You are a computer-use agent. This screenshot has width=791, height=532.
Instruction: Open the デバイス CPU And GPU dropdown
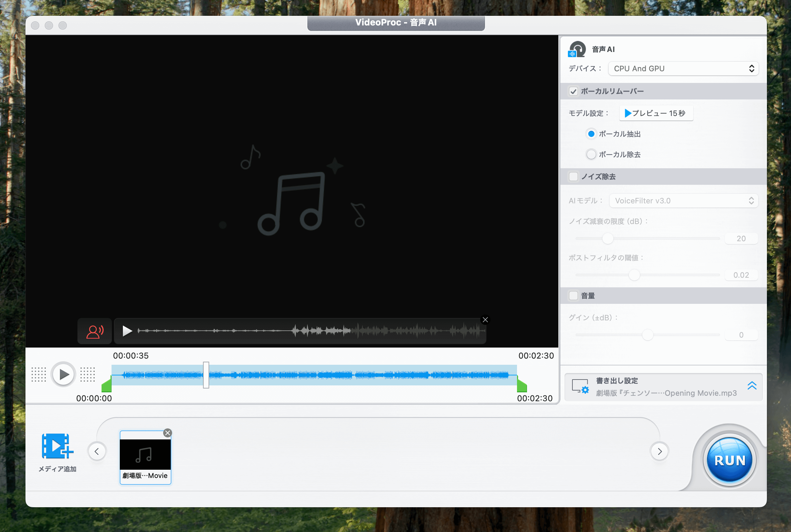point(683,68)
